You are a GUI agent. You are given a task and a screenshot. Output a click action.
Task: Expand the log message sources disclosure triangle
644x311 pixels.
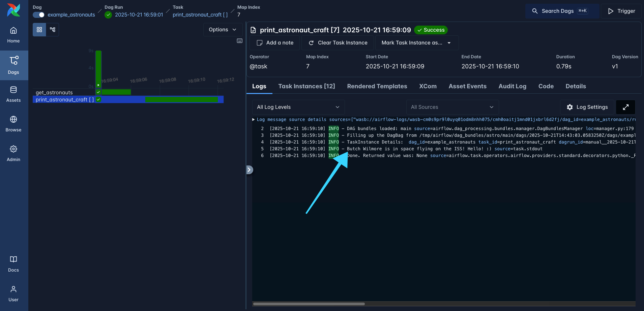click(253, 119)
